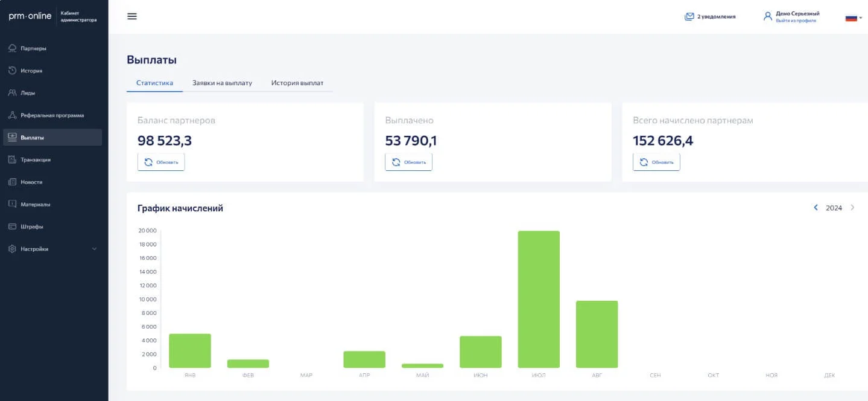868x401 pixels.
Task: Click the Партнеры sidebar icon
Action: click(x=12, y=48)
